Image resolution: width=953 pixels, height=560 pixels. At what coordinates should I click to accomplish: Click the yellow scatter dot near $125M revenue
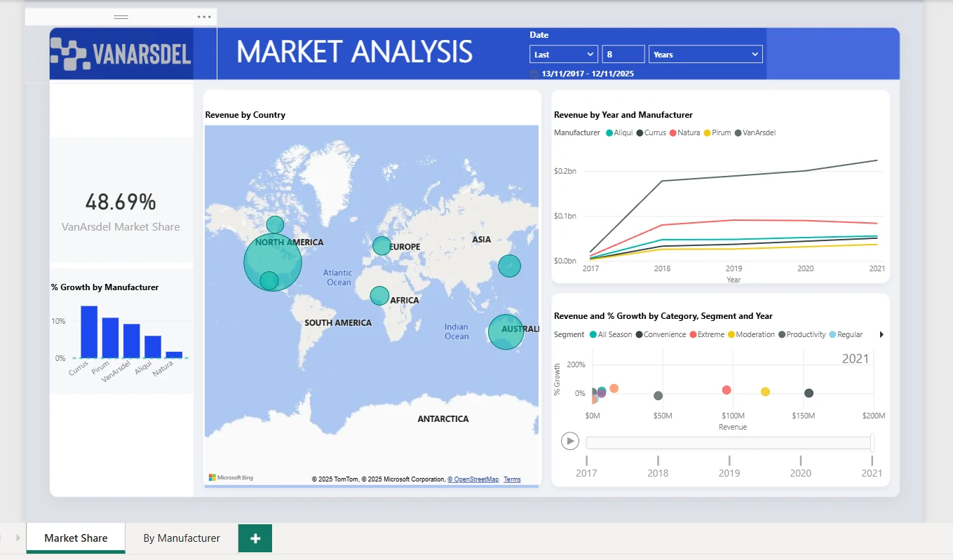[x=765, y=392]
